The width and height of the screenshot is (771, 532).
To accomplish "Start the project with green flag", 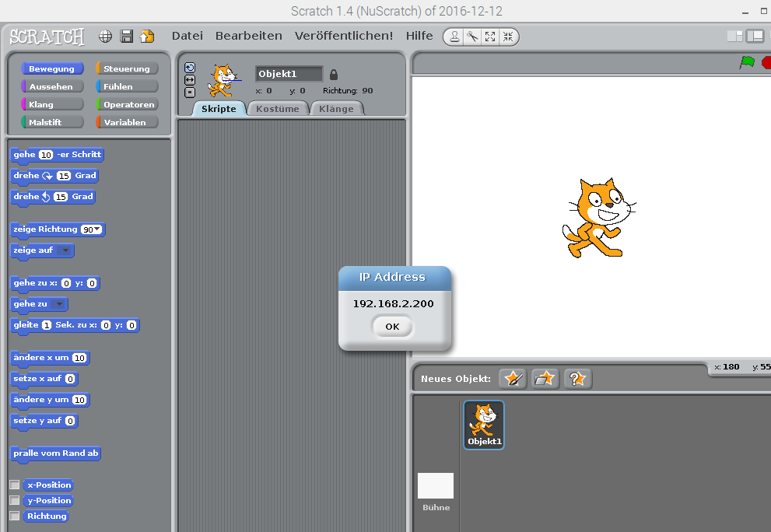I will coord(747,63).
